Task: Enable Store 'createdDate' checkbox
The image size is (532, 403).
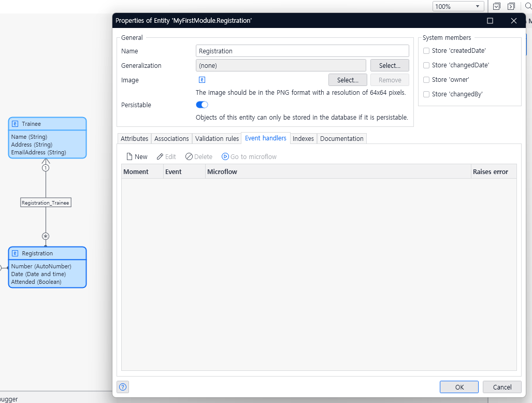Action: (426, 51)
